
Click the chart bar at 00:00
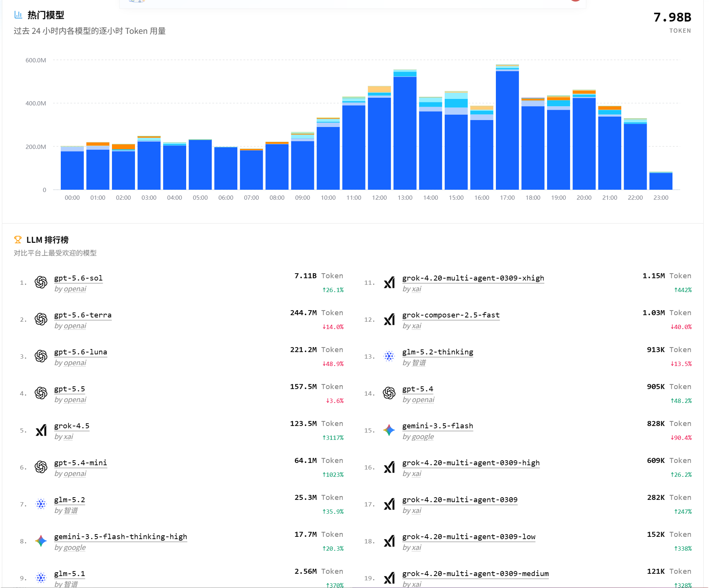point(72,168)
